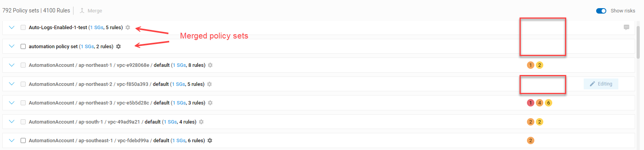Click gear icon on ap-northeast-1 policy row
Image resolution: width=644 pixels, height=150 pixels.
coord(210,65)
